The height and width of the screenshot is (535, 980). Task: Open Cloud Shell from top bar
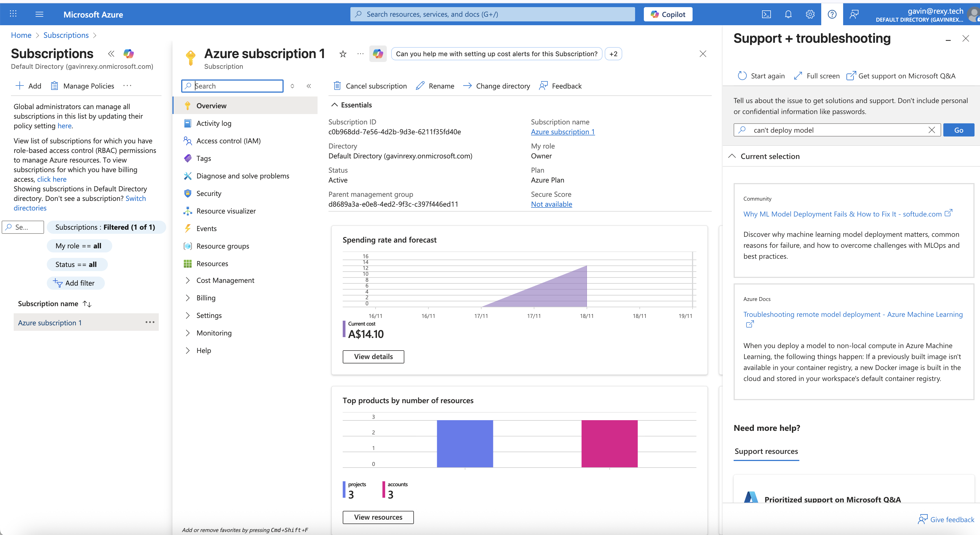[766, 15]
